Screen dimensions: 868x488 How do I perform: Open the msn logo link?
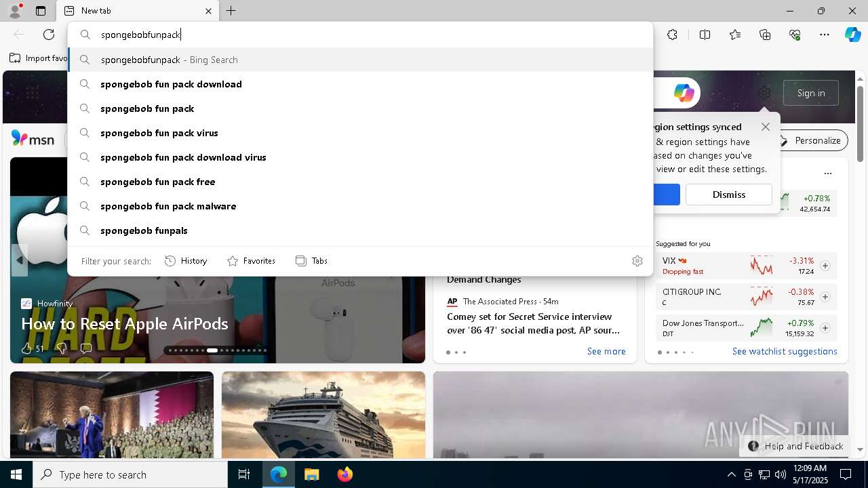(x=33, y=139)
